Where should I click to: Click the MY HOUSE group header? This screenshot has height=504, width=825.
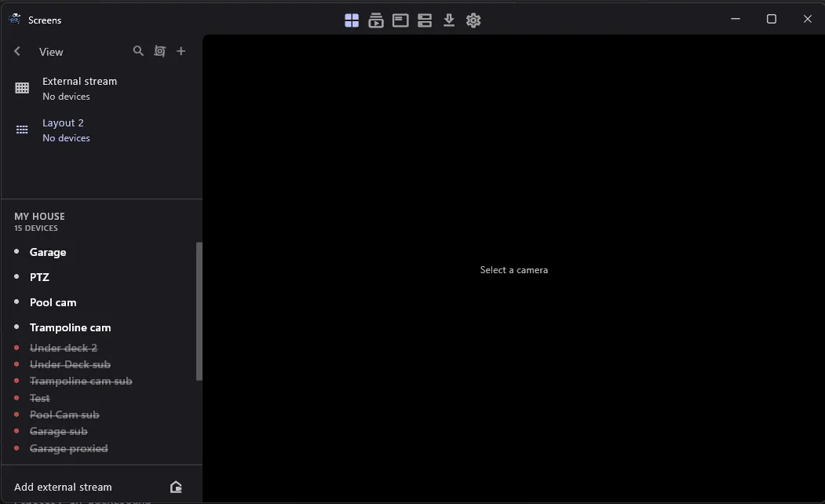click(x=39, y=216)
